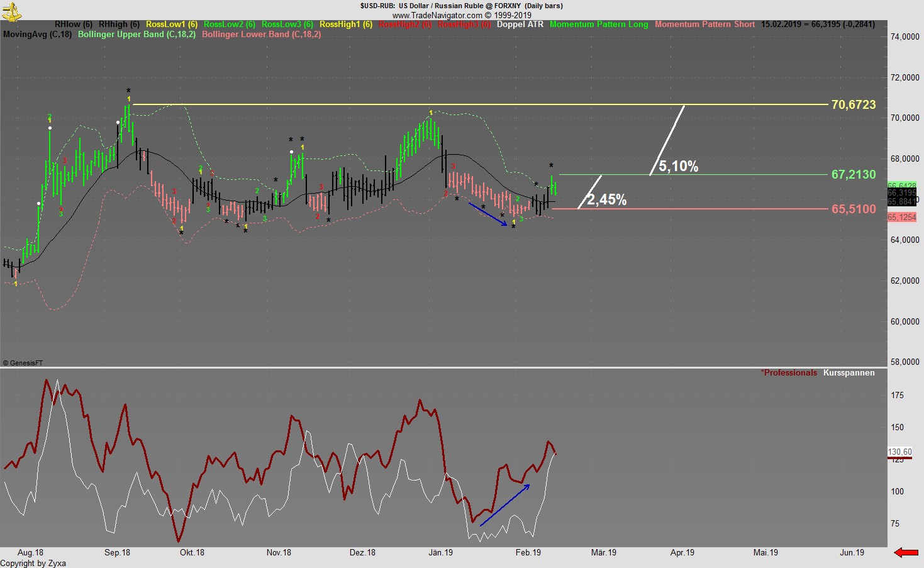The width and height of the screenshot is (924, 568).
Task: Click the blue arrow in the lower indicator panel
Action: click(506, 503)
